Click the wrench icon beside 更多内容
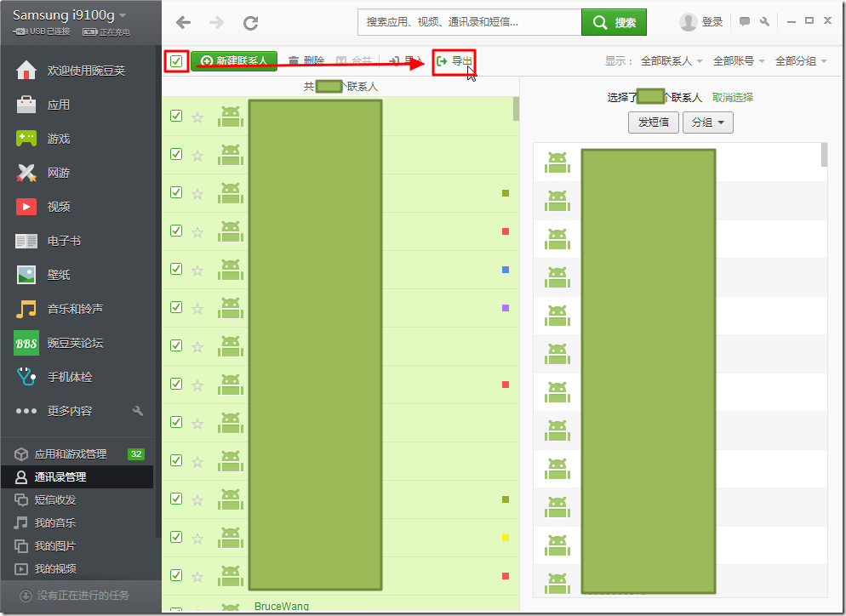This screenshot has width=846, height=616. (x=138, y=411)
